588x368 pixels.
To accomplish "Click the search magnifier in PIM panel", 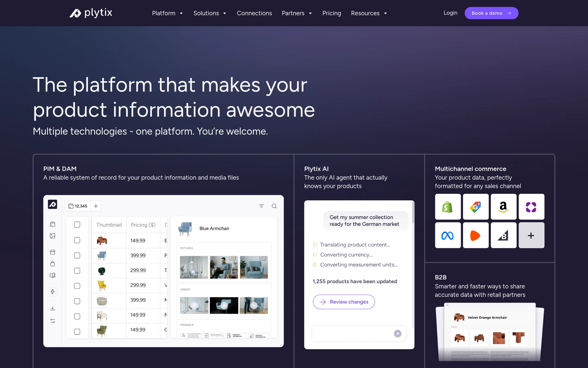I will tap(274, 206).
